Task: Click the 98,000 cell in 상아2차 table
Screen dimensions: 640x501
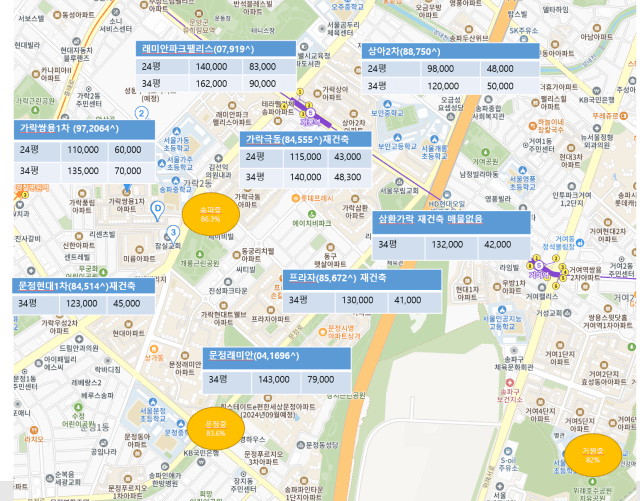Action: [x=450, y=69]
